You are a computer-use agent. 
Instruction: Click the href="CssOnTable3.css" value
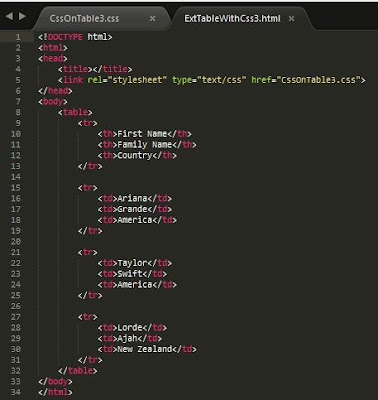pyautogui.click(x=319, y=80)
